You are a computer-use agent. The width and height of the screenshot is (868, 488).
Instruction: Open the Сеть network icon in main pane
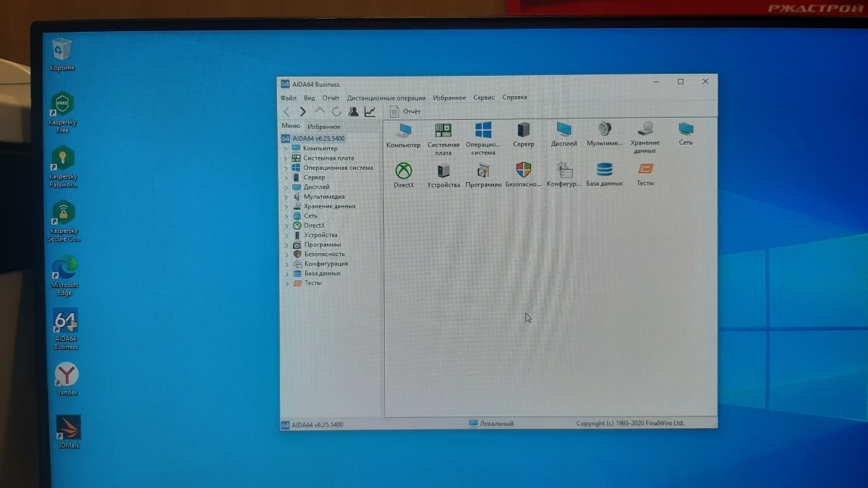point(686,131)
